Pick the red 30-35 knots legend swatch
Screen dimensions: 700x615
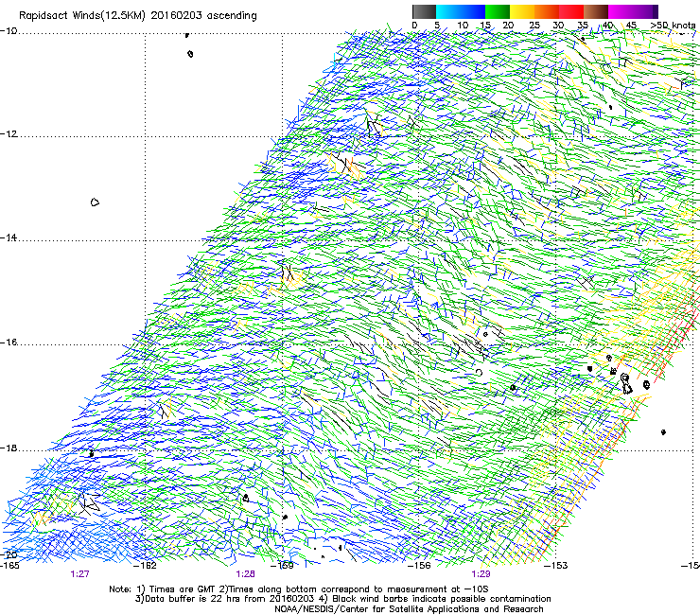[x=571, y=11]
